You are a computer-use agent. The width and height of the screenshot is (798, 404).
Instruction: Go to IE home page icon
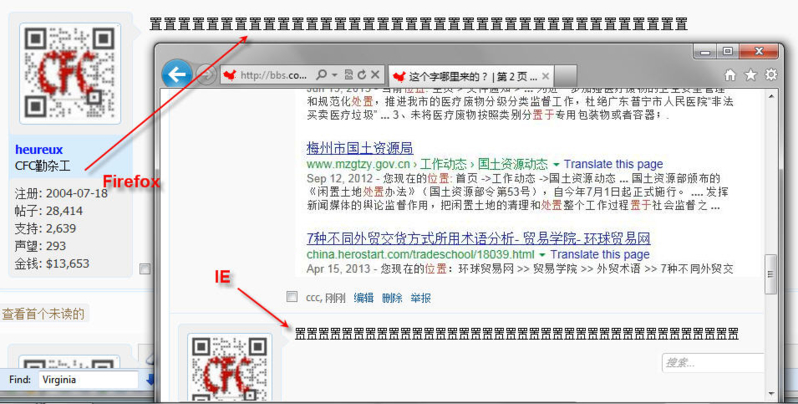point(730,75)
